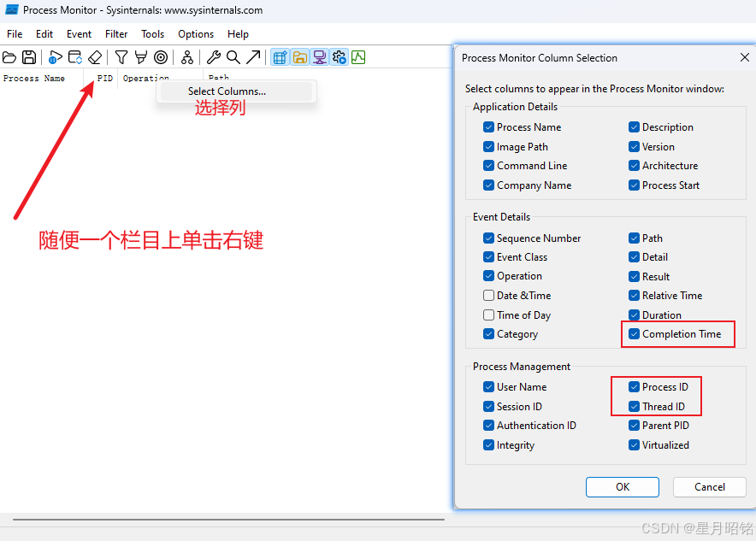Uncheck the Event Class checkbox
Screen dimensions: 756x541
(x=488, y=256)
